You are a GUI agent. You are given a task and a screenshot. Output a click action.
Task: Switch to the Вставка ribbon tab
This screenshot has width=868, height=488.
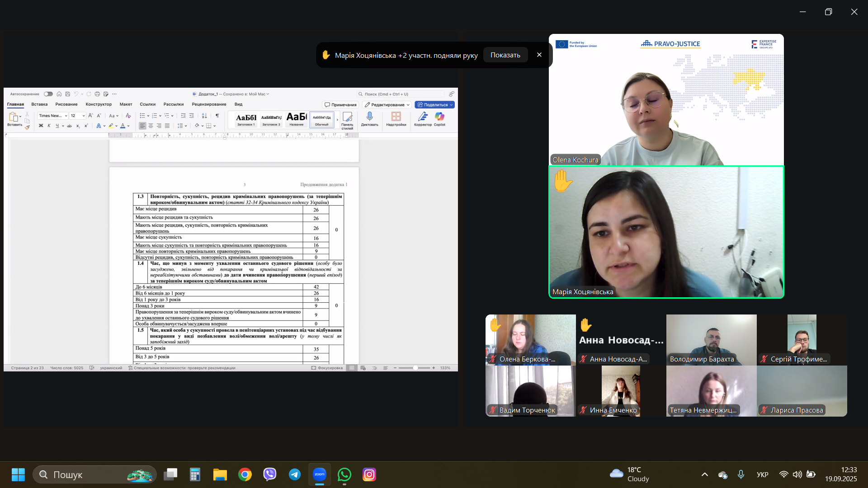coord(39,104)
